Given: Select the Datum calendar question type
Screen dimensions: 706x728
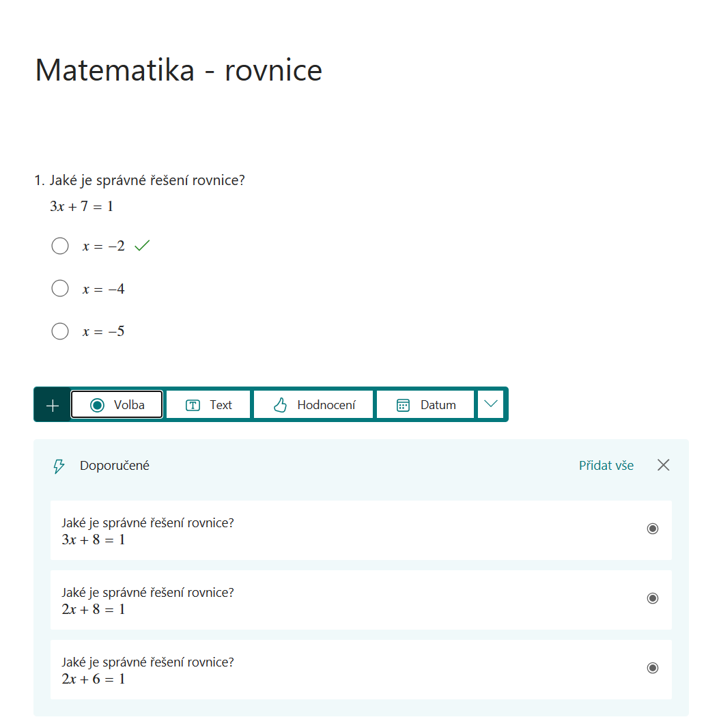Looking at the screenshot, I should pos(425,405).
